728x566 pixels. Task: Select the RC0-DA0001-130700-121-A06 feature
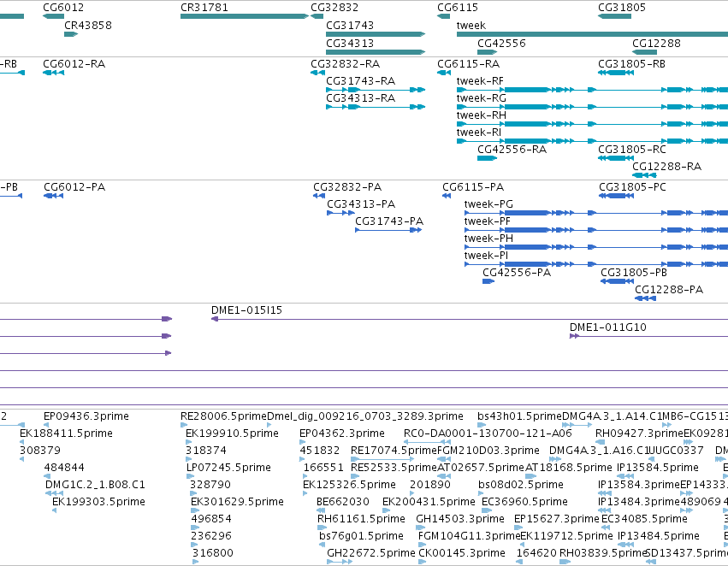pos(488,433)
